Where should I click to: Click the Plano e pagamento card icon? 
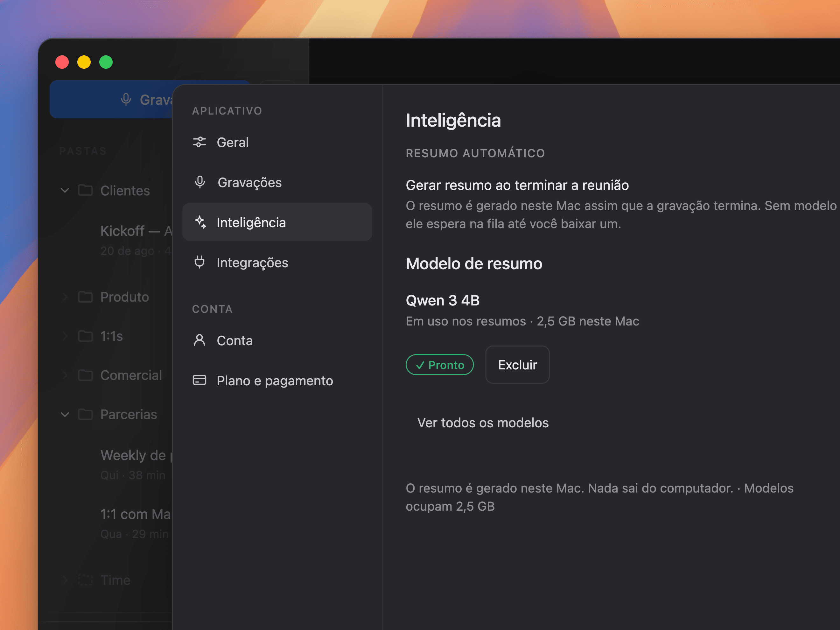pyautogui.click(x=199, y=380)
